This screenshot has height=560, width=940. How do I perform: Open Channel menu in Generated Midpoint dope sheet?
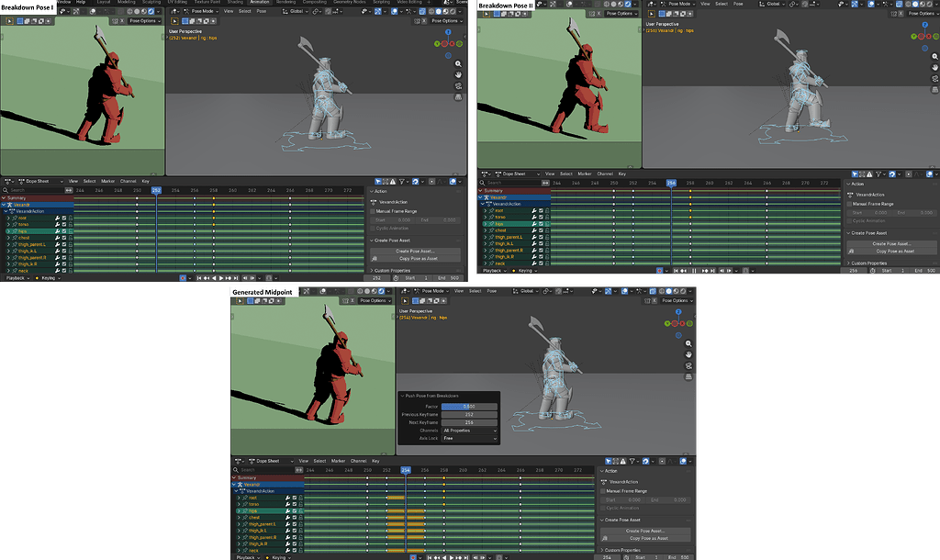(x=359, y=461)
